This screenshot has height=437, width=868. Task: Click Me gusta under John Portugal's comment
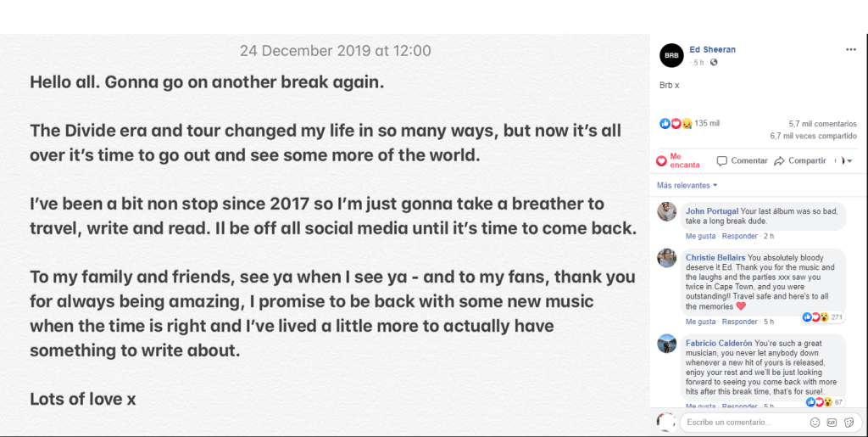click(700, 236)
